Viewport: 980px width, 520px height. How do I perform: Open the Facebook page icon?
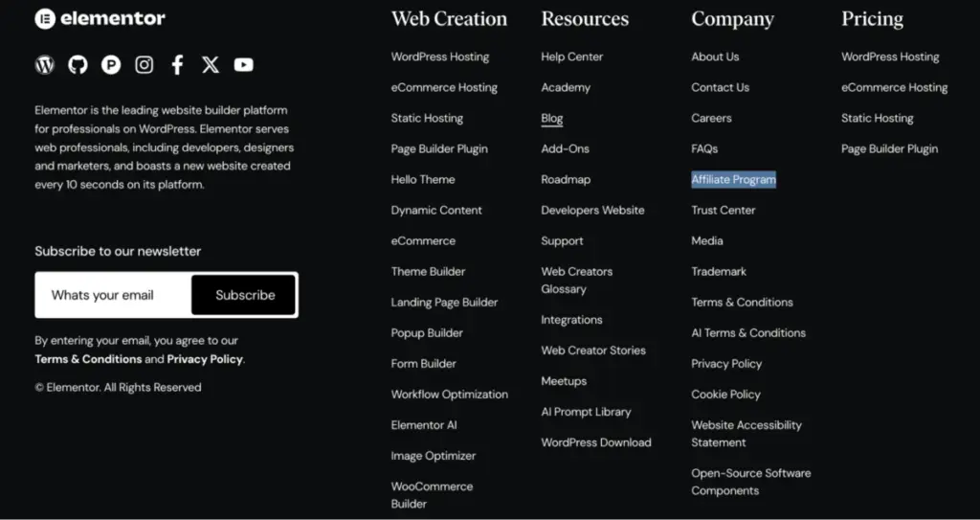click(x=177, y=65)
